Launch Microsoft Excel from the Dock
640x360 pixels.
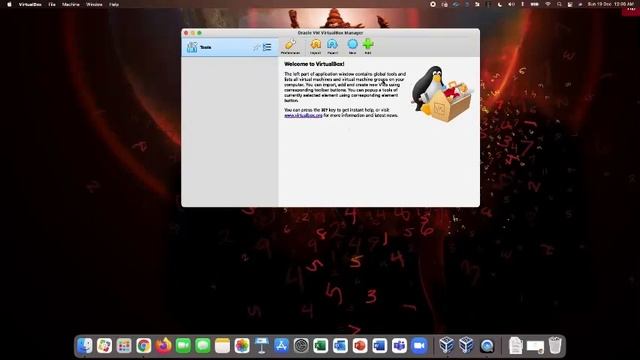coord(320,346)
